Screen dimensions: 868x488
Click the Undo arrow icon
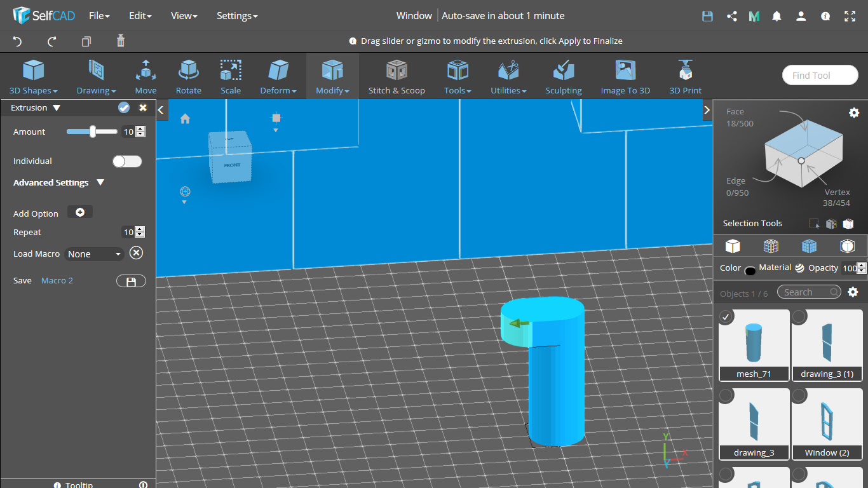17,41
